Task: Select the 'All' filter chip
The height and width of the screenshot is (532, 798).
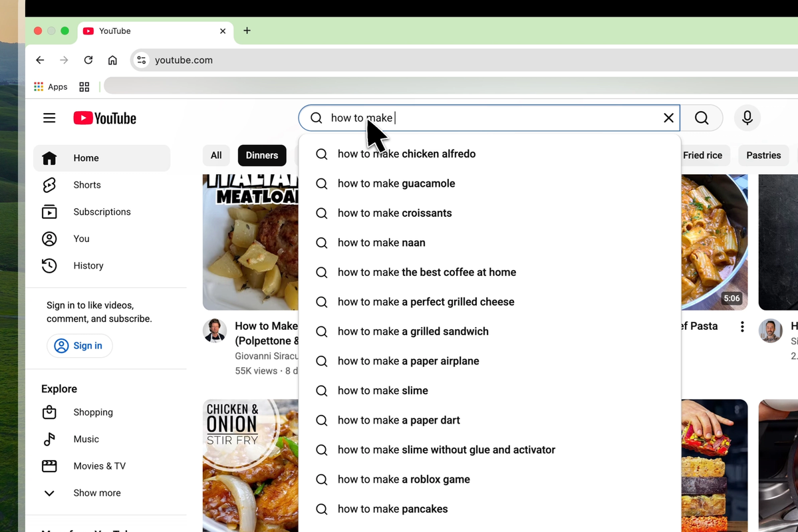Action: pos(216,155)
